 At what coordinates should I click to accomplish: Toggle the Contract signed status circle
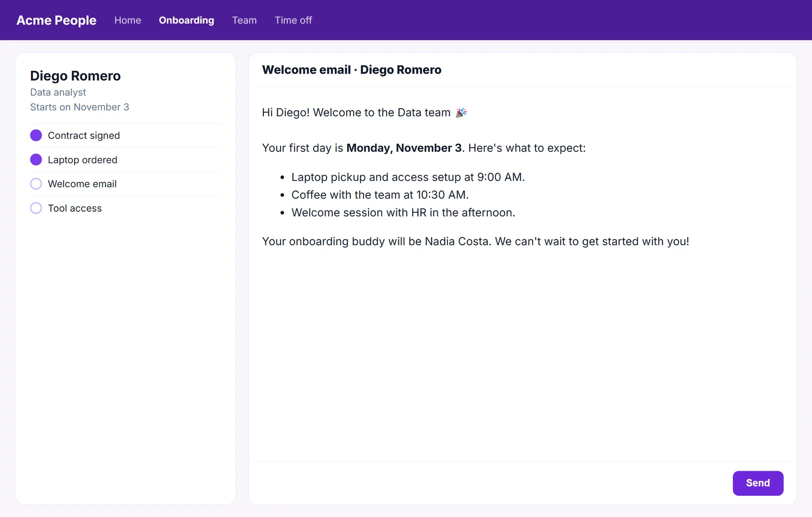coord(36,135)
